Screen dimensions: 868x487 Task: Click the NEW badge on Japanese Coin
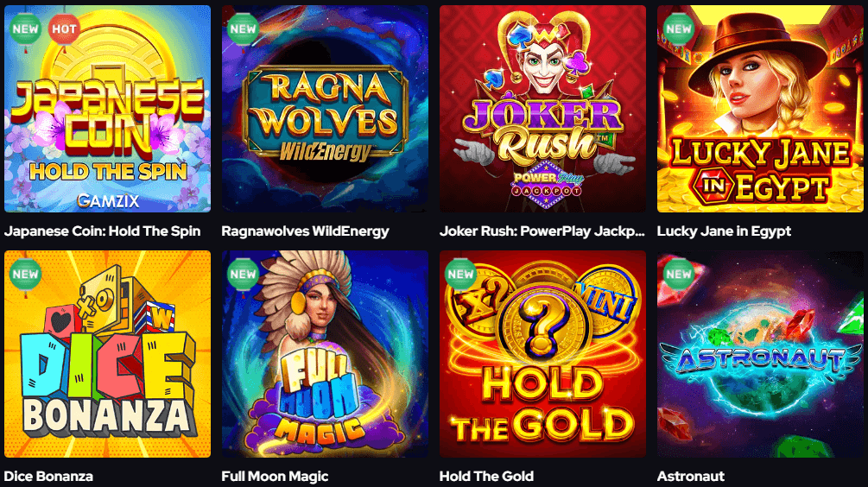[25, 28]
